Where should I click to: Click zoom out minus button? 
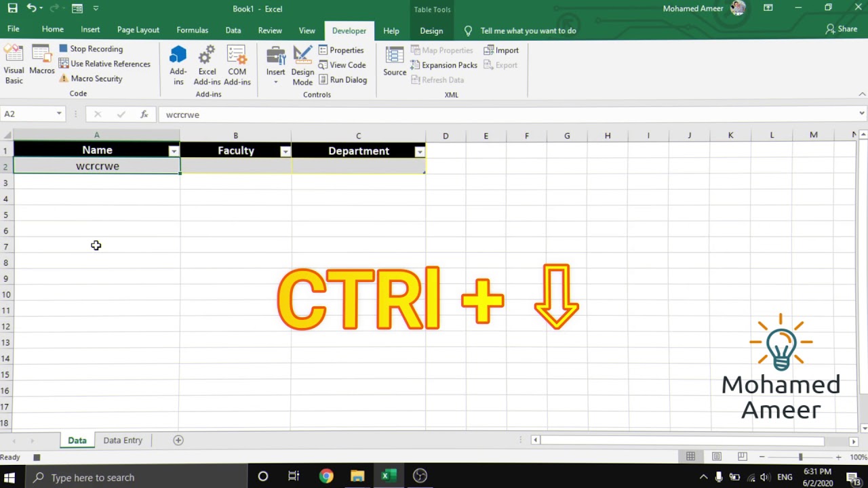[762, 457]
